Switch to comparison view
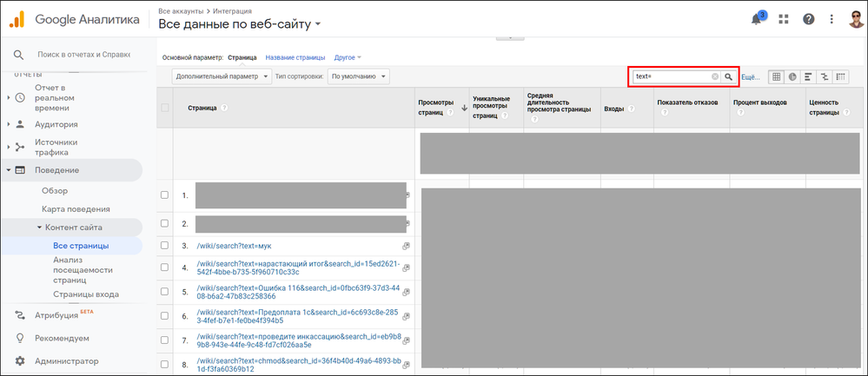 click(825, 77)
